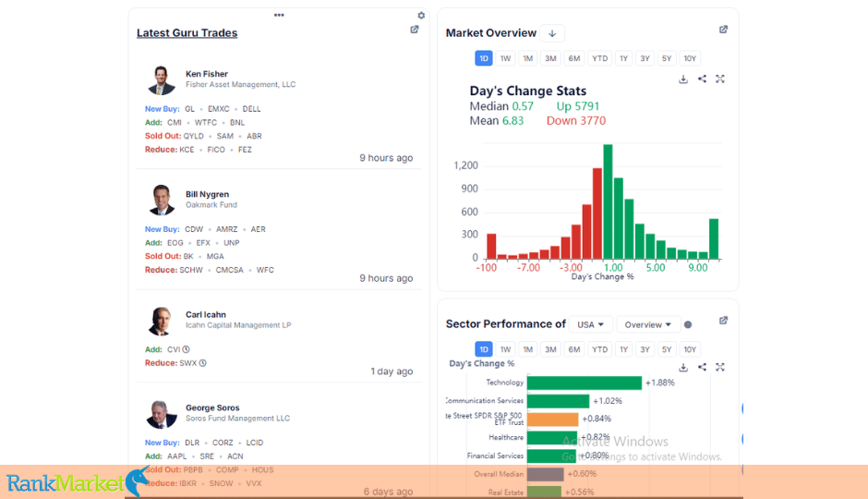This screenshot has width=868, height=499.
Task: Open the Overview view dropdown
Action: click(x=647, y=325)
